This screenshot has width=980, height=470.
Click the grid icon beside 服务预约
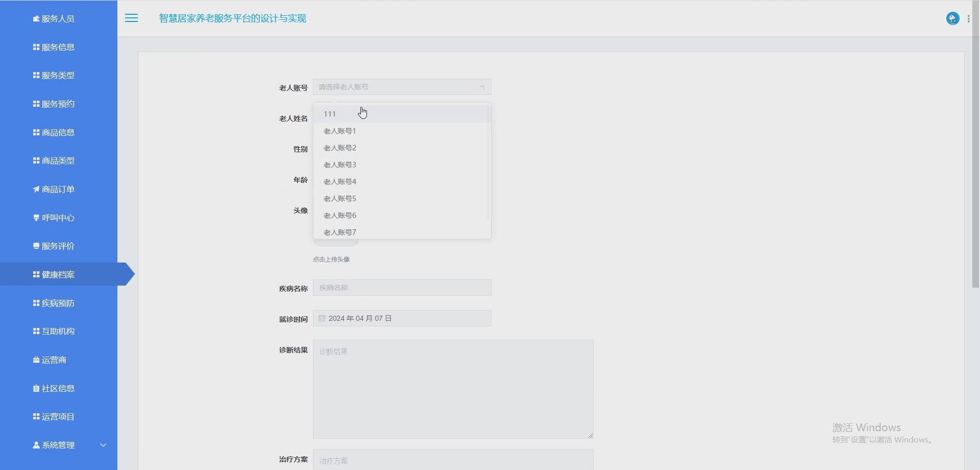pos(36,104)
